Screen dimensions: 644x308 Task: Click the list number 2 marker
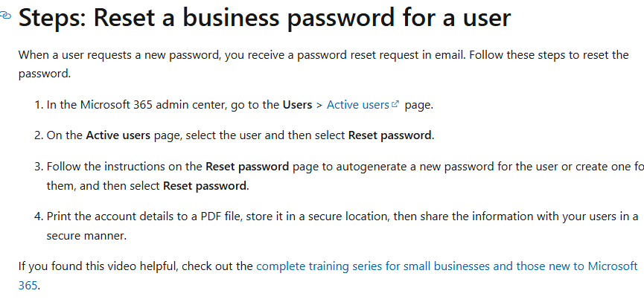click(x=39, y=135)
